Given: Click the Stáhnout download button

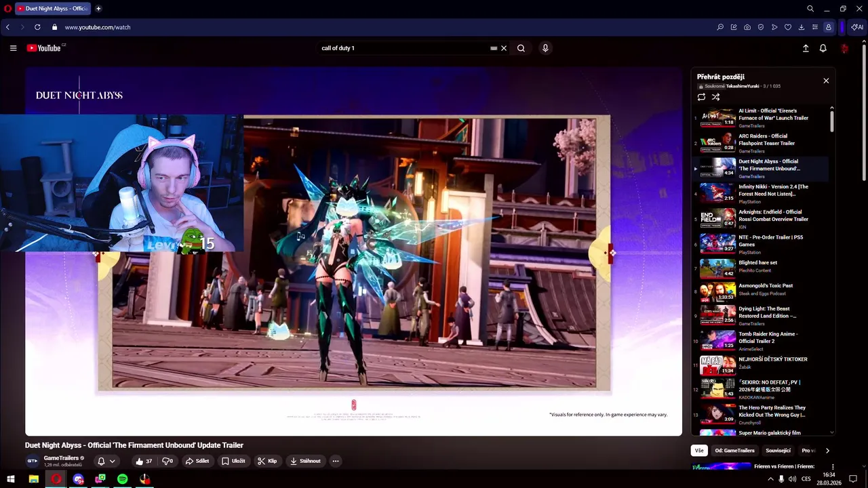Looking at the screenshot, I should click(x=305, y=461).
